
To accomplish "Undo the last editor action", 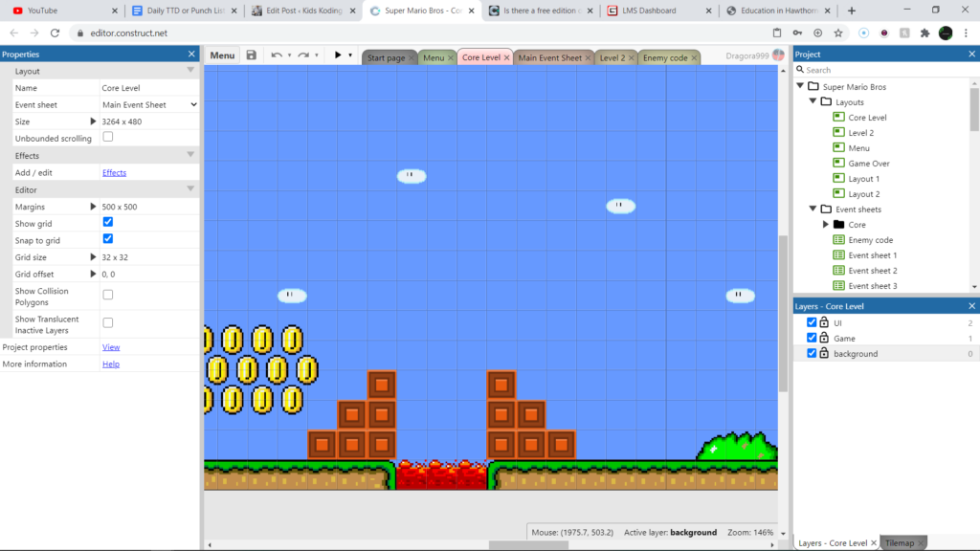I will (x=277, y=55).
